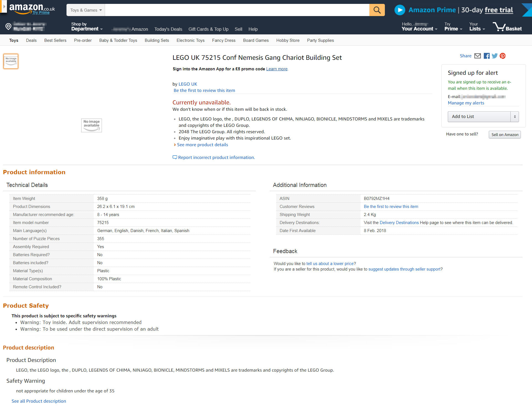Click Customer Reviews row review link
This screenshot has width=532, height=409.
(x=391, y=207)
